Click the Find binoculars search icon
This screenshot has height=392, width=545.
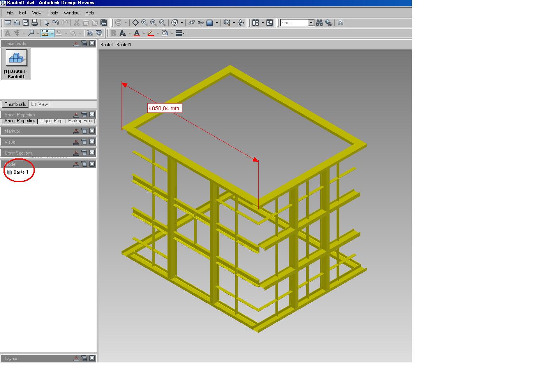[319, 22]
